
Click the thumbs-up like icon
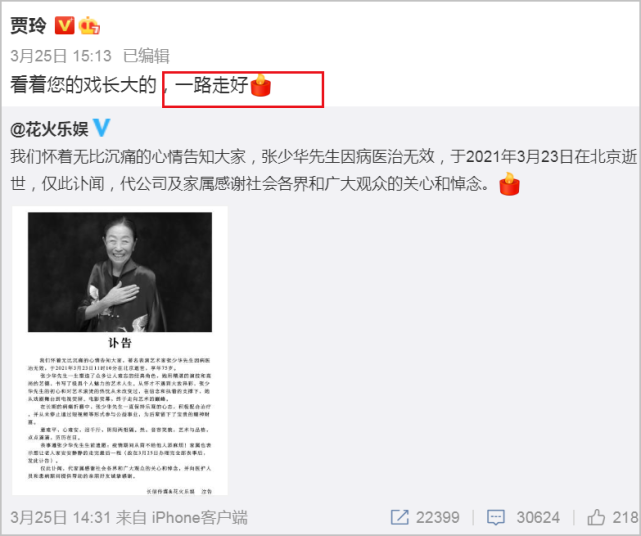click(596, 517)
